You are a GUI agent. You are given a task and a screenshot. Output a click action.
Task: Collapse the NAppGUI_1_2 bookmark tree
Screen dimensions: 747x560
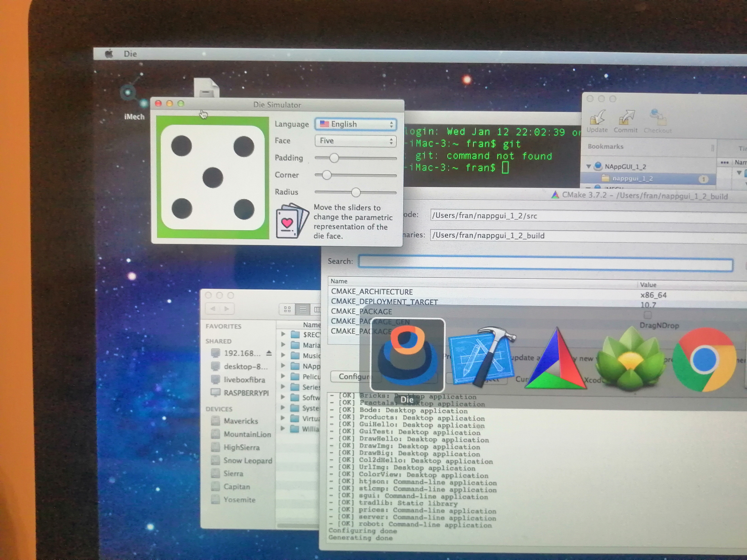point(589,166)
